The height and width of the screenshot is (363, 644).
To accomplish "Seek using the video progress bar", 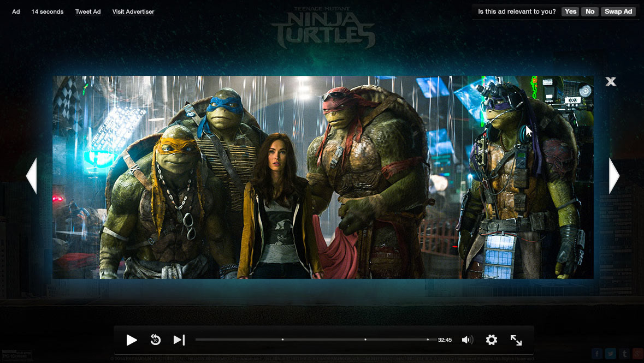I will coord(315,340).
